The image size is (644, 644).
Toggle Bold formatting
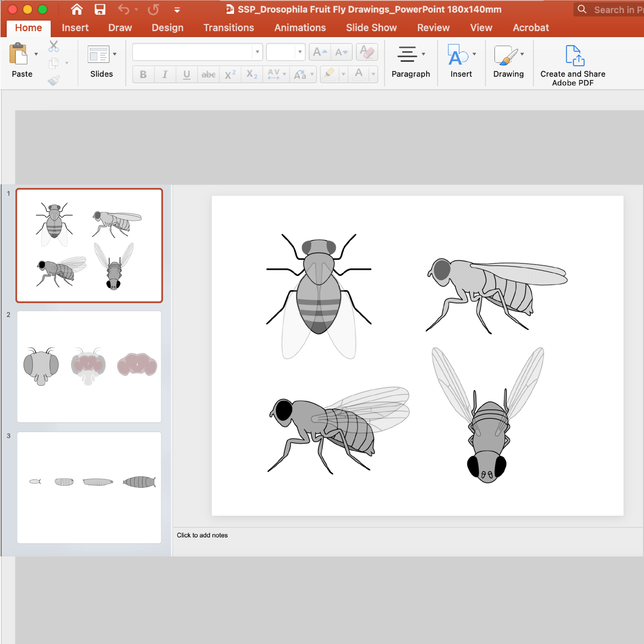(x=143, y=74)
